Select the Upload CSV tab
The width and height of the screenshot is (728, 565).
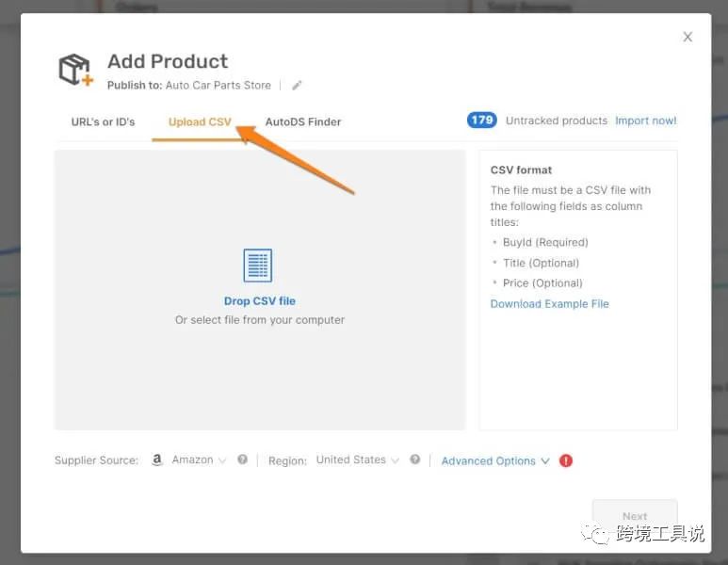point(200,122)
